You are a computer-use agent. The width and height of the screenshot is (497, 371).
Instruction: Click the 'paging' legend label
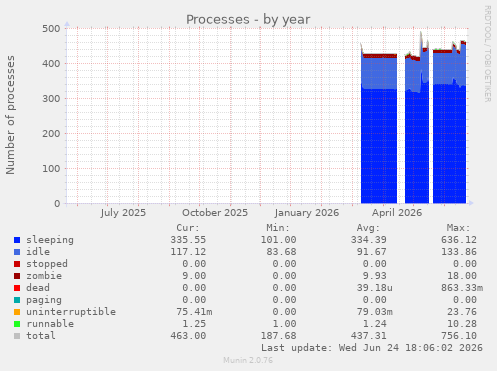click(44, 300)
